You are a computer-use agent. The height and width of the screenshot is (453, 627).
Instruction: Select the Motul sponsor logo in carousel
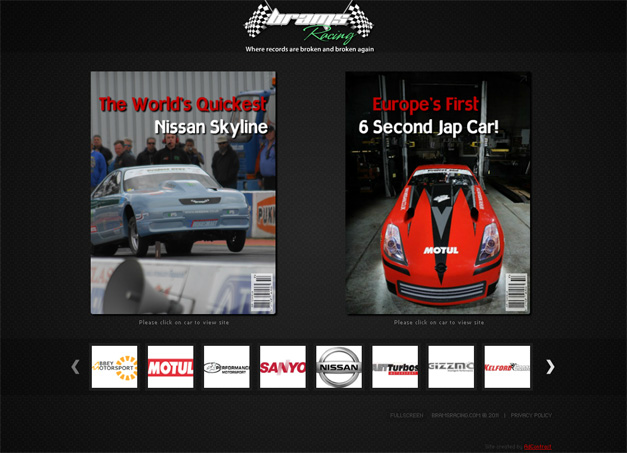point(170,367)
